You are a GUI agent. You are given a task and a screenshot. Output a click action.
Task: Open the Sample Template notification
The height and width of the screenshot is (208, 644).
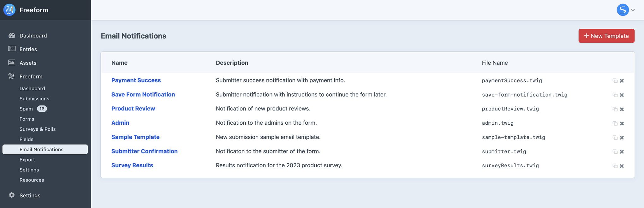(x=135, y=137)
